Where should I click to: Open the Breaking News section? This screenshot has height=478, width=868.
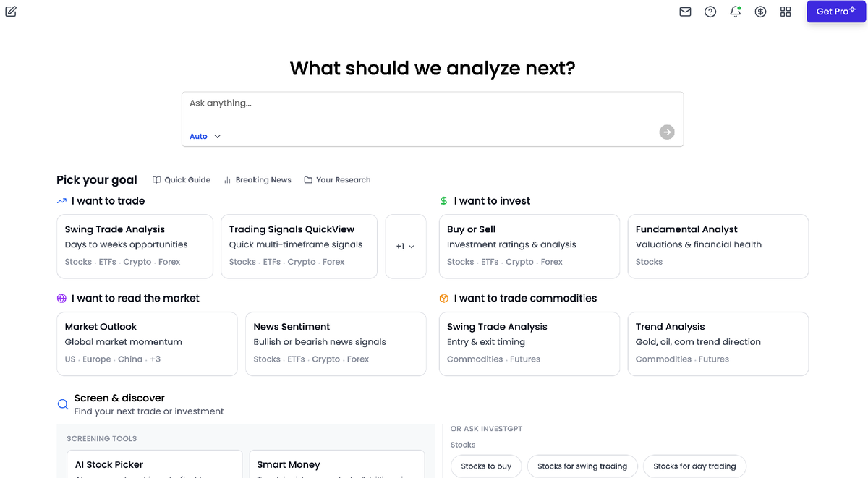click(x=258, y=179)
